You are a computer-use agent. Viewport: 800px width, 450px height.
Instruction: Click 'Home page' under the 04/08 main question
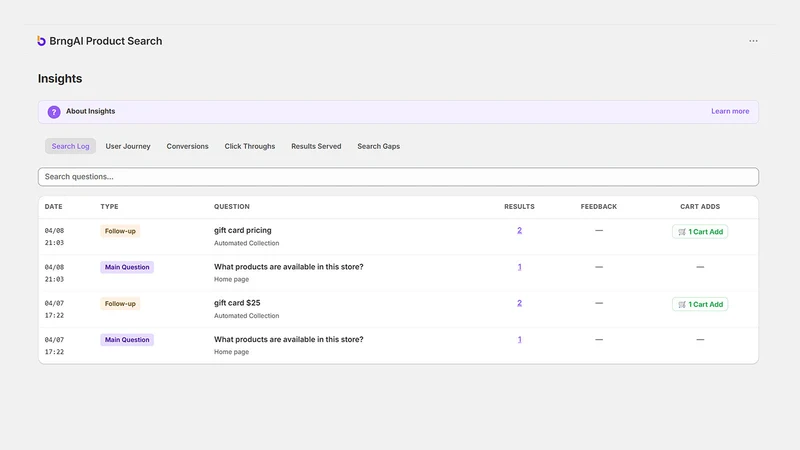click(x=232, y=280)
